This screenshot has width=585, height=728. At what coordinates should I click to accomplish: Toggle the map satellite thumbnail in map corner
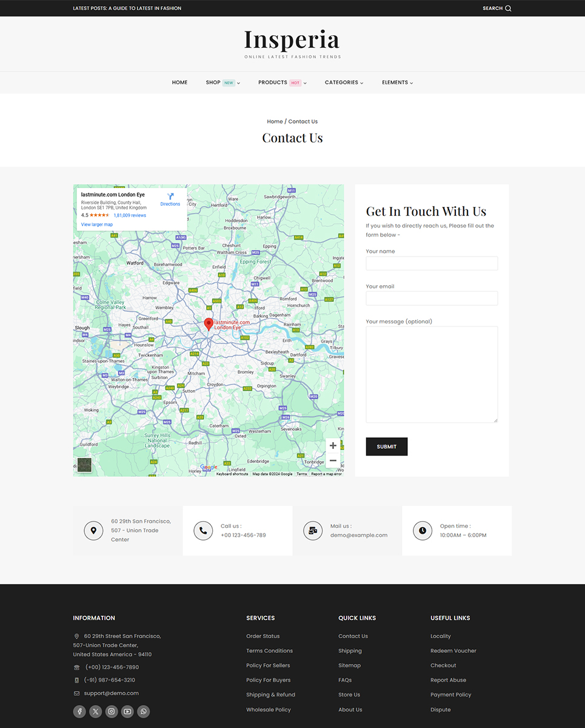(x=84, y=465)
